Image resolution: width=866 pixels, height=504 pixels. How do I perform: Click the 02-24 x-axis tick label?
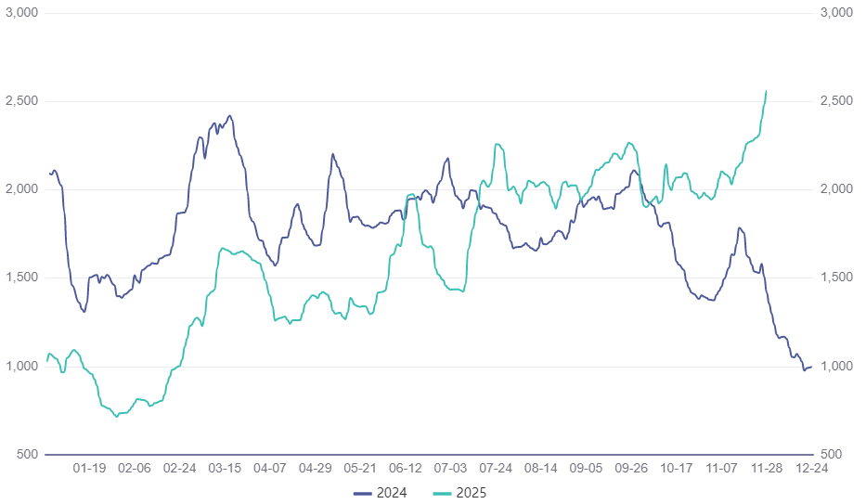[180, 469]
